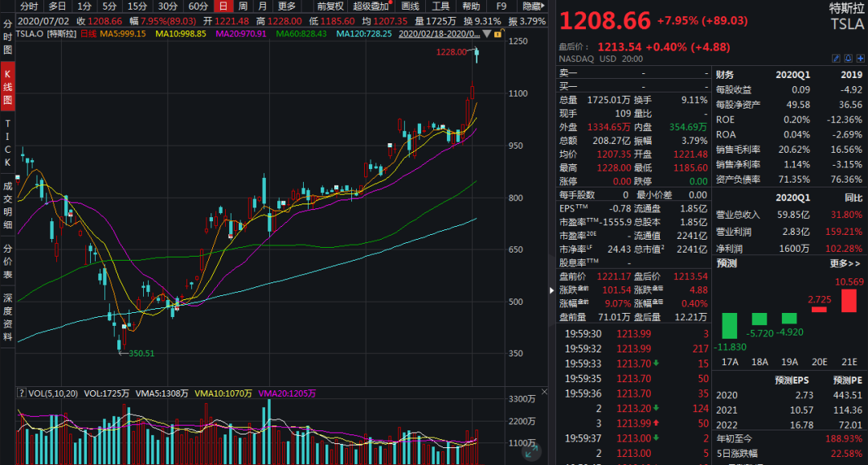Click the VOL(5,10,20) indicator name
The image size is (868, 465).
point(53,393)
